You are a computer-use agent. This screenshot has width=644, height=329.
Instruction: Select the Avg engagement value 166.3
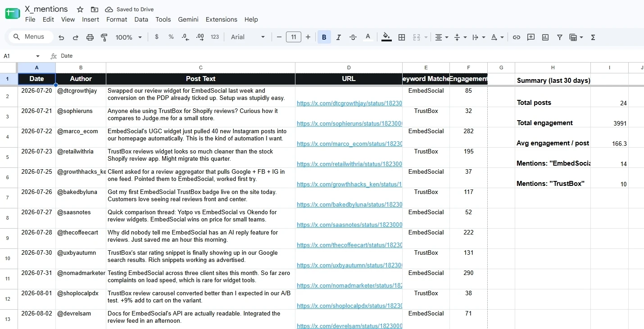pyautogui.click(x=610, y=137)
